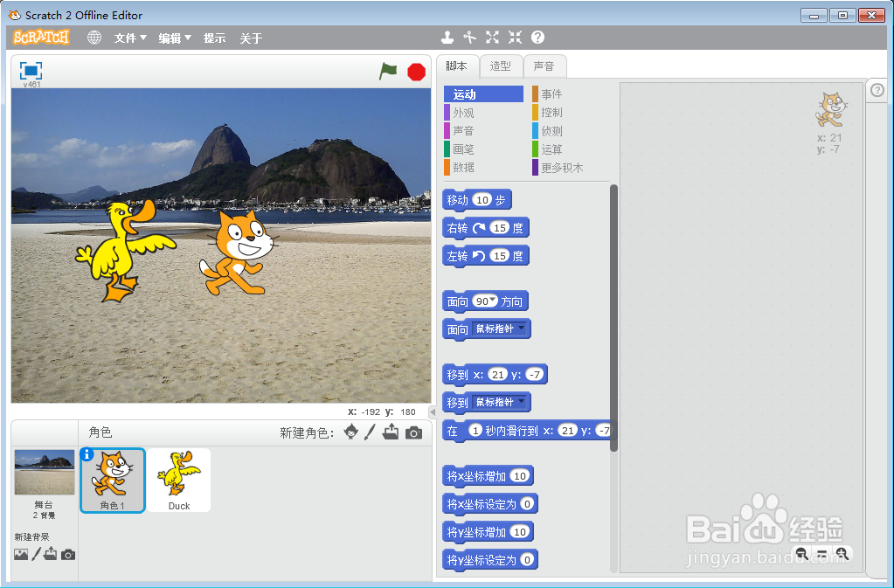This screenshot has width=894, height=588.
Task: Select the Delete scissors tool
Action: (x=470, y=38)
